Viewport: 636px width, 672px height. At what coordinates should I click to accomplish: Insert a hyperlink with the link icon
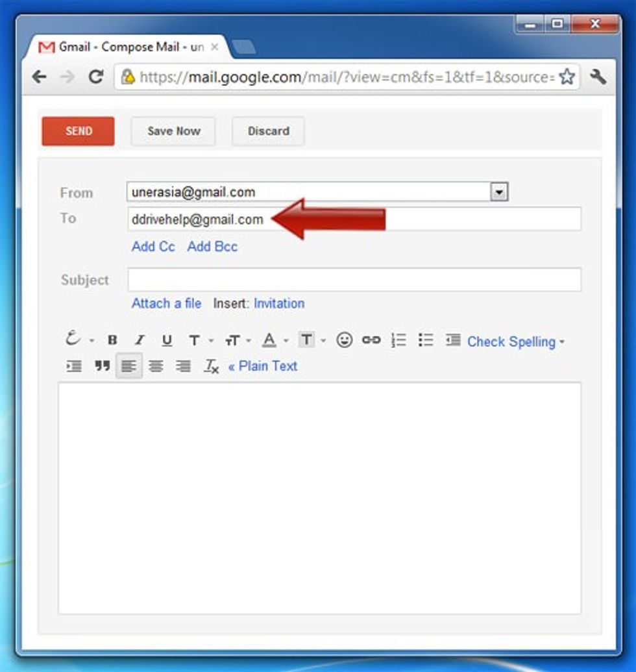click(x=371, y=340)
